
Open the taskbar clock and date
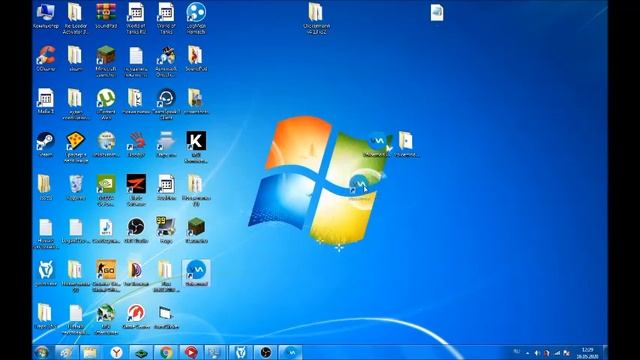click(x=587, y=353)
